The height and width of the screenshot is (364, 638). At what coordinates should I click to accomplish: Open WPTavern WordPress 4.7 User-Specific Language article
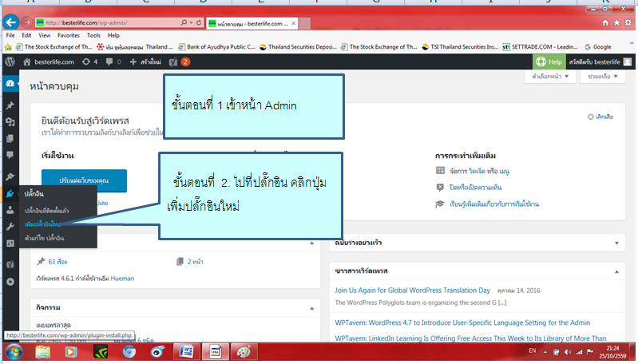pos(462,323)
